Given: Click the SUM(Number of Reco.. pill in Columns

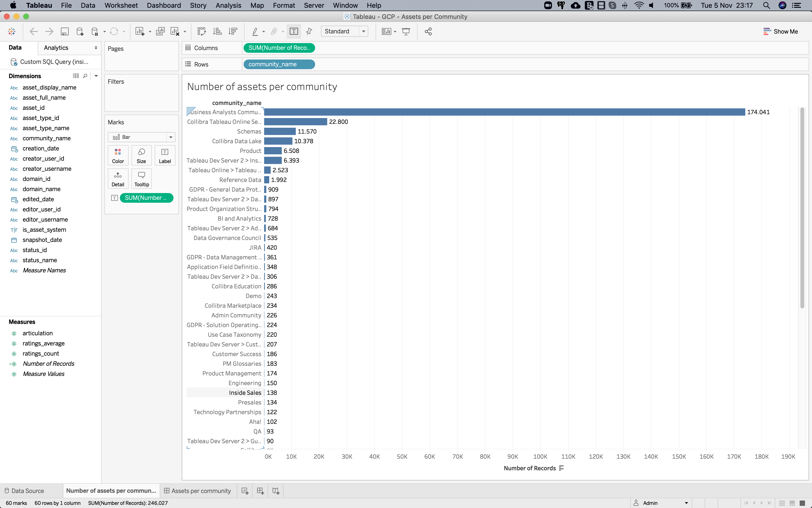Looking at the screenshot, I should [x=279, y=48].
